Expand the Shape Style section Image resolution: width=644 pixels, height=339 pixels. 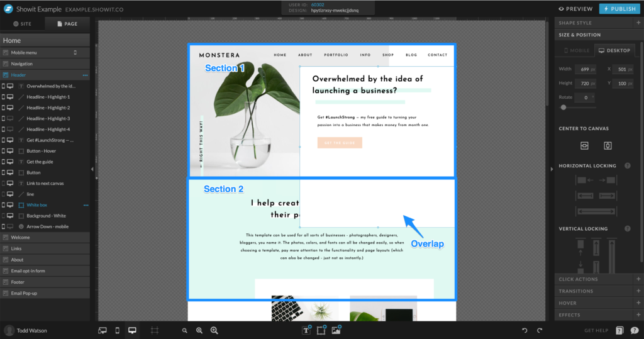click(638, 23)
